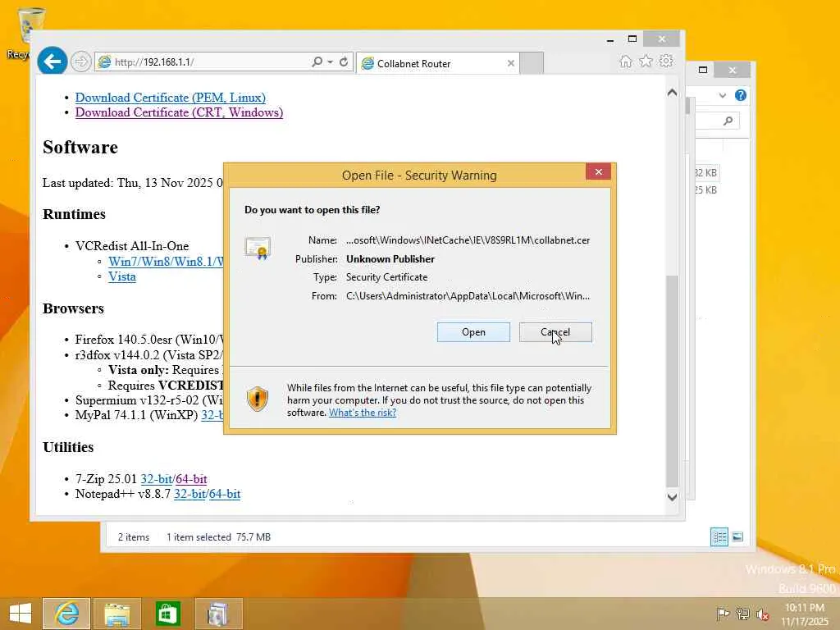
Task: Download 7-Zip 25.01 32-bit
Action: (157, 479)
